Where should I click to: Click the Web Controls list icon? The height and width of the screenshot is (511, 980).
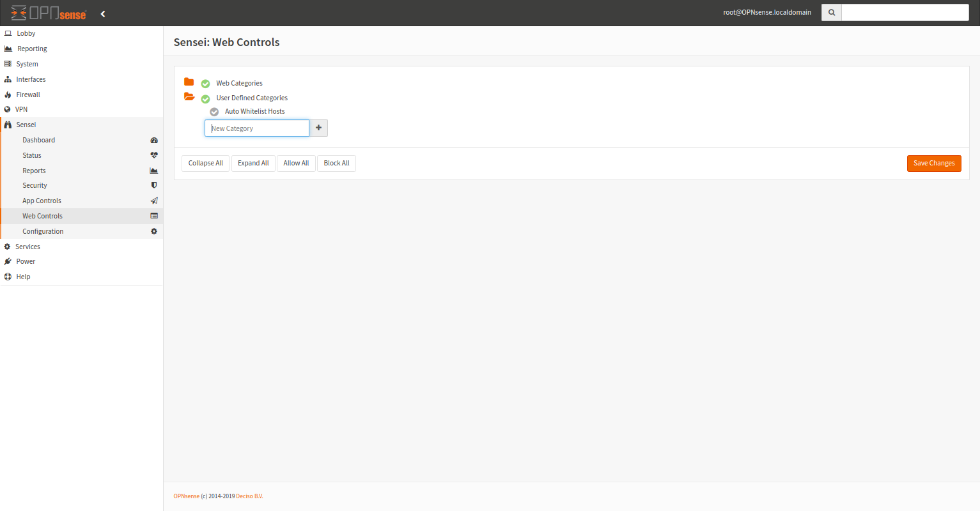click(153, 215)
